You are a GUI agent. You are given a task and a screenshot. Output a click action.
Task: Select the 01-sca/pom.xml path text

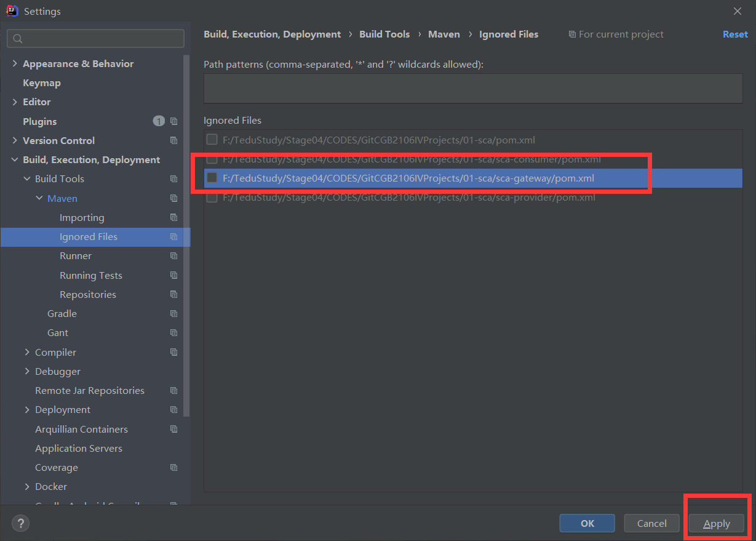point(379,140)
